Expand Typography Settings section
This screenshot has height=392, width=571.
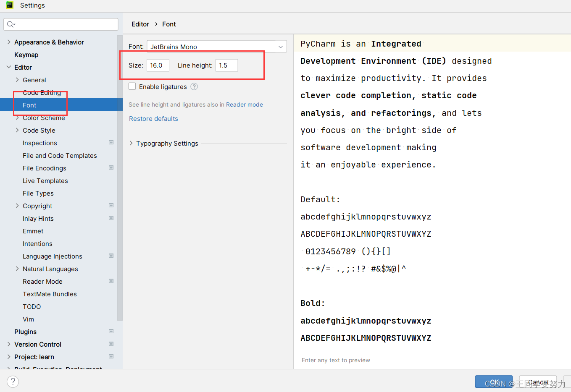click(131, 143)
